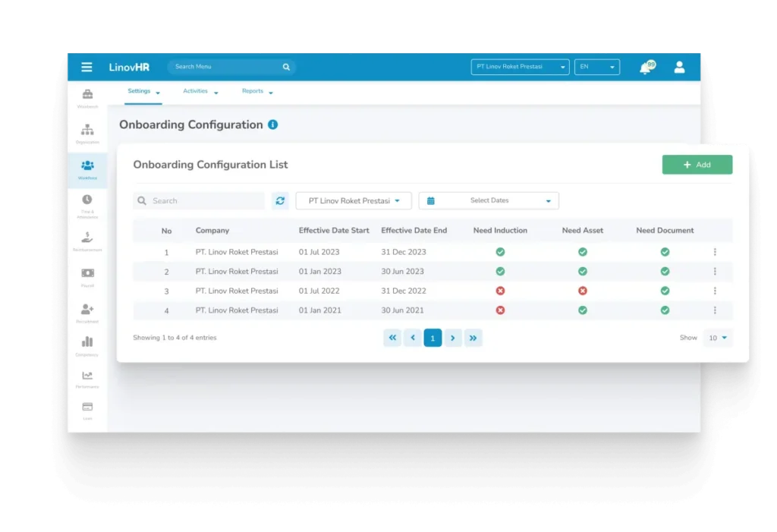777x532 pixels.
Task: Click the refresh icon button
Action: coord(280,201)
